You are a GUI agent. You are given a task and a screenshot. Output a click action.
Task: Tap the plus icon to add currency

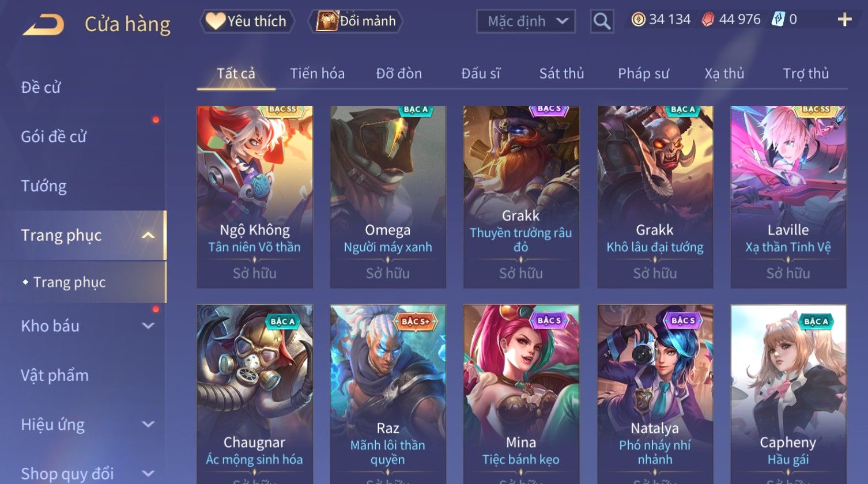844,20
